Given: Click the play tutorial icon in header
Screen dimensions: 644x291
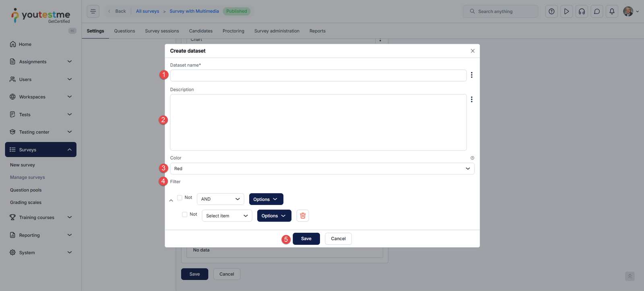Looking at the screenshot, I should click(566, 11).
